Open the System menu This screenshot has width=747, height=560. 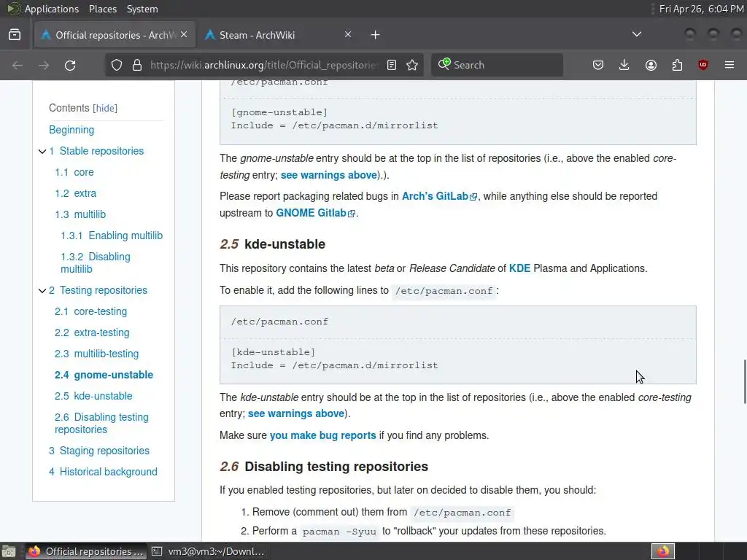(x=142, y=9)
